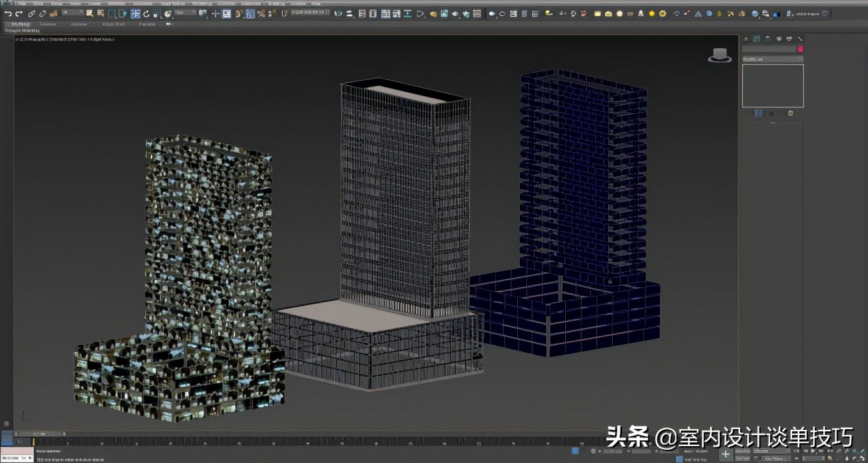
Task: Click the Undo arrow icon
Action: tap(8, 14)
